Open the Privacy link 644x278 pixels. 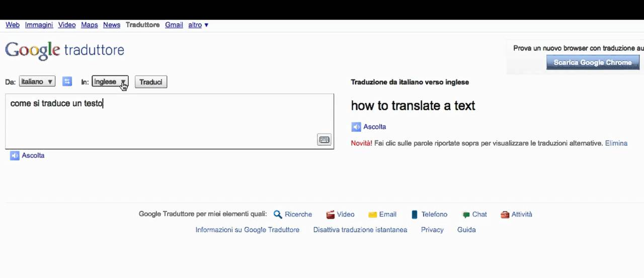pyautogui.click(x=432, y=230)
